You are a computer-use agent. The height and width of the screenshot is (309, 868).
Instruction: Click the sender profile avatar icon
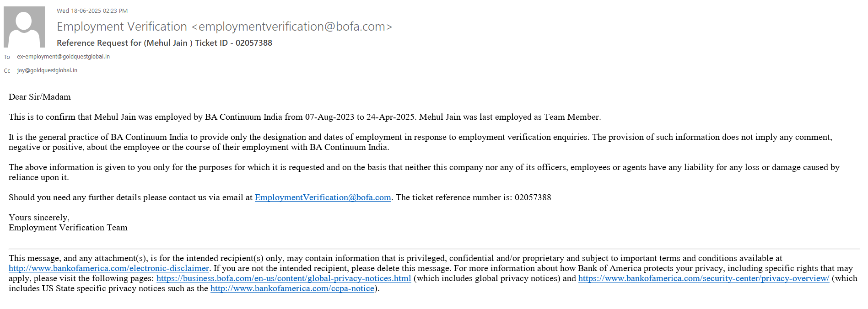[24, 27]
